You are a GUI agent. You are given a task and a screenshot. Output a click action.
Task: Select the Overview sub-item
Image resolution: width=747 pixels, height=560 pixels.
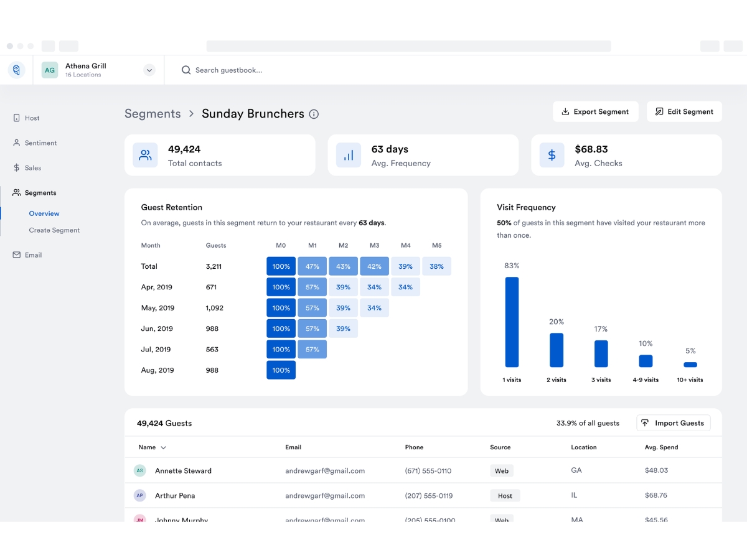44,213
